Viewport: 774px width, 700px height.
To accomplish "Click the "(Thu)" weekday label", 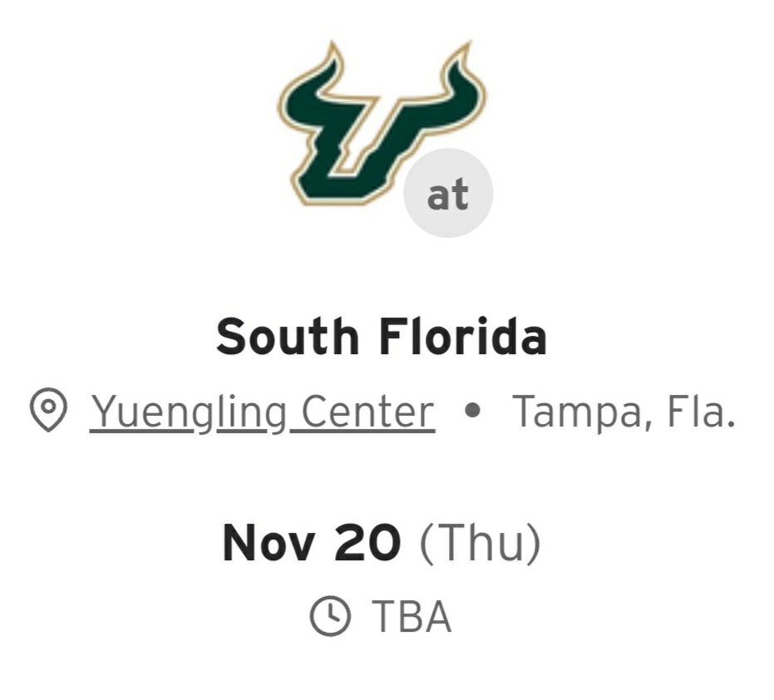I will [480, 543].
